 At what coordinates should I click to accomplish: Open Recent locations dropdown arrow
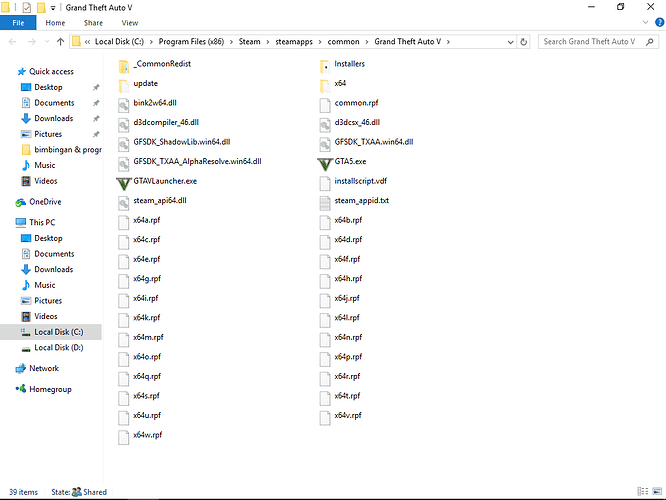[47, 42]
